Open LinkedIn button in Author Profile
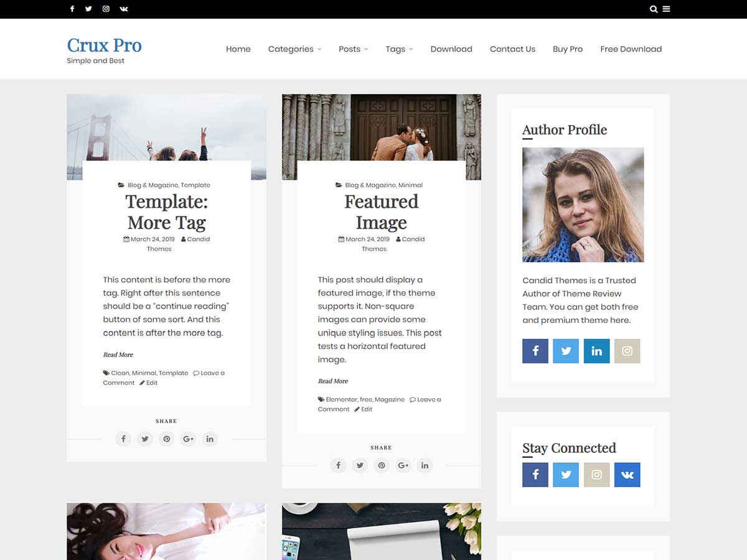Viewport: 747px width, 560px height. click(x=596, y=351)
